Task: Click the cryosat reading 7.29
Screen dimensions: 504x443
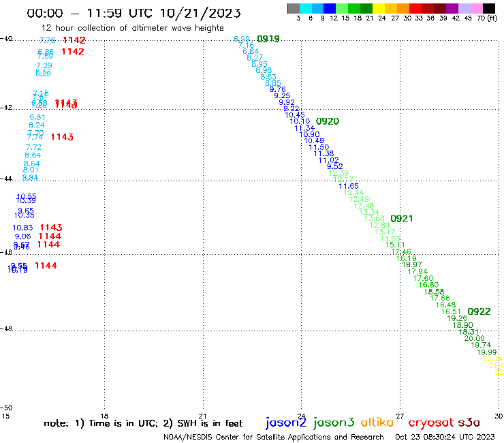Action: 44,65
